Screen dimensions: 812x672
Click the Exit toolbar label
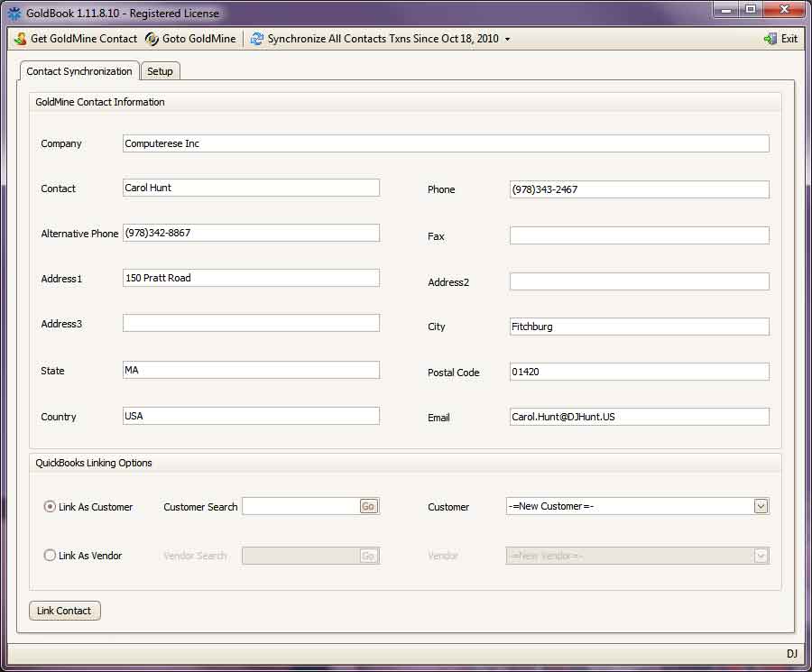789,39
